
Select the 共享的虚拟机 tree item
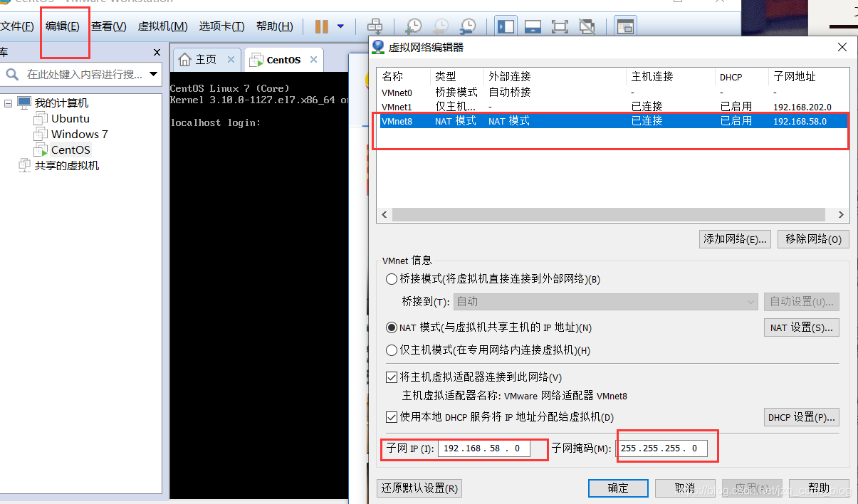pyautogui.click(x=67, y=166)
